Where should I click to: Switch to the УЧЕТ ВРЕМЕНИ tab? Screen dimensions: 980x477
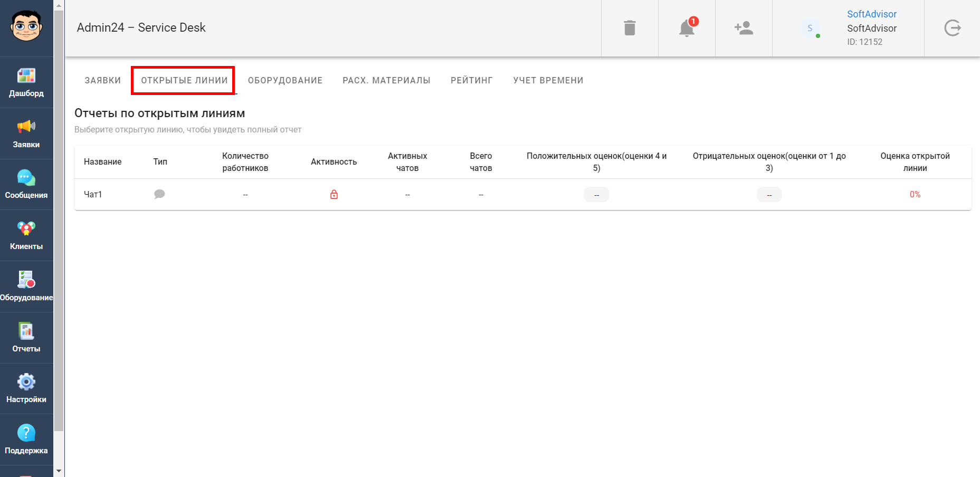(x=548, y=80)
